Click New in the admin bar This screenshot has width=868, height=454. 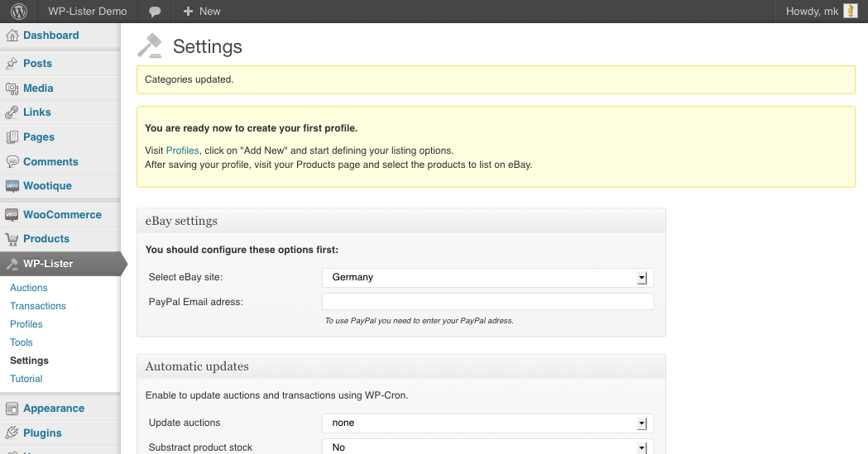pyautogui.click(x=210, y=11)
